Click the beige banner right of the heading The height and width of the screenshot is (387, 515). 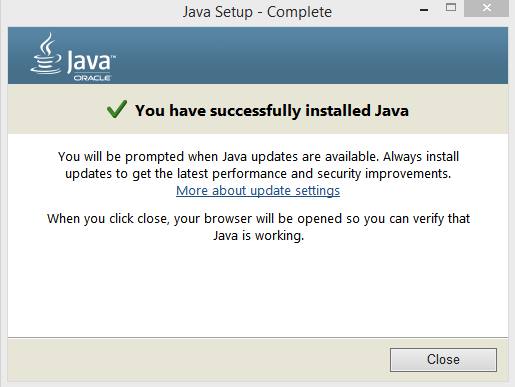458,109
